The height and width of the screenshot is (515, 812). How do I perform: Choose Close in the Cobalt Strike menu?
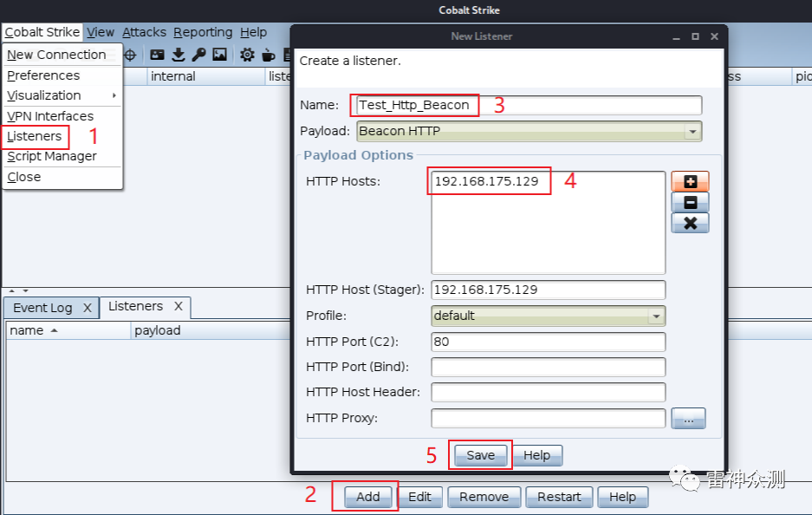coord(62,177)
